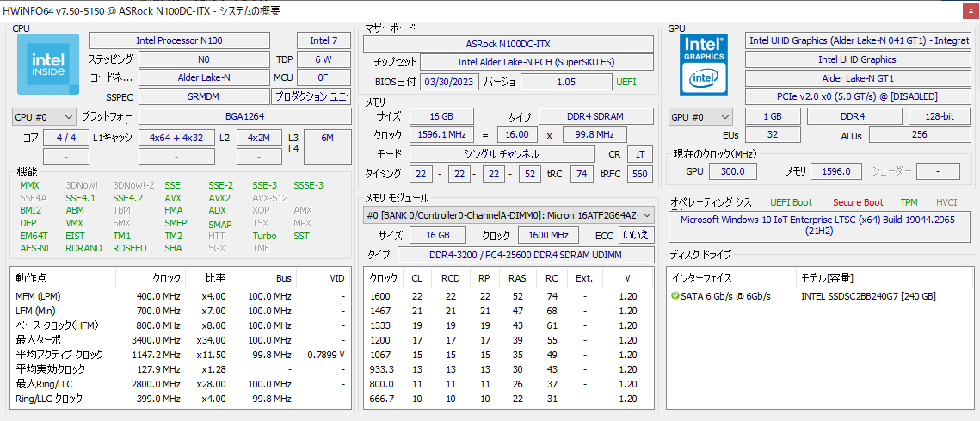The height and width of the screenshot is (421, 980).
Task: Click the Intel Processor N100 name field
Action: [179, 40]
